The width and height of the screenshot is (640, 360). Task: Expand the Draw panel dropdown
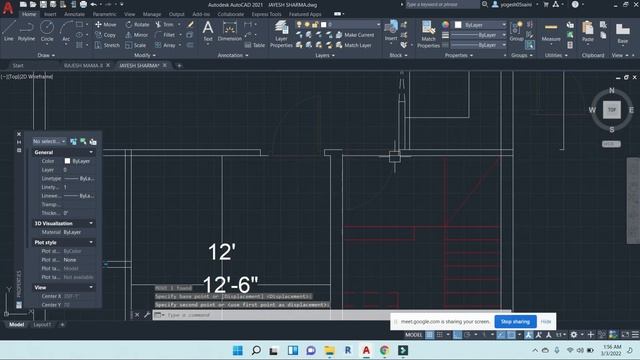pos(46,55)
